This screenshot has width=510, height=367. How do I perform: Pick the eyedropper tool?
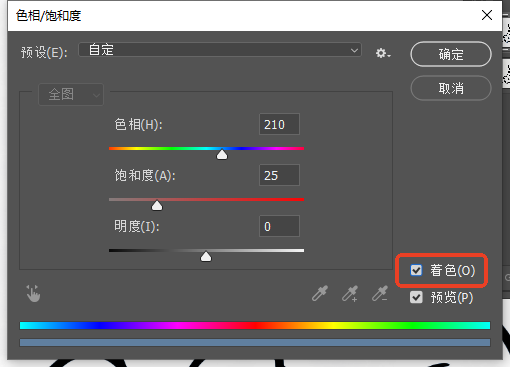click(x=320, y=293)
